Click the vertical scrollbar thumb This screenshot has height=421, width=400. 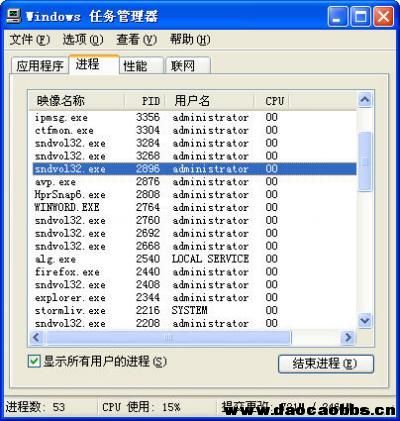click(365, 162)
